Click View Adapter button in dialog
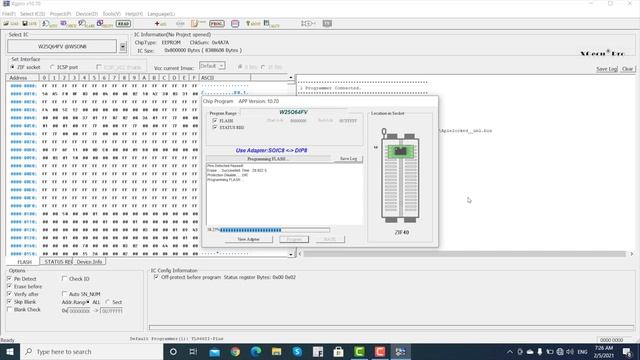640x360 pixels. [x=249, y=239]
